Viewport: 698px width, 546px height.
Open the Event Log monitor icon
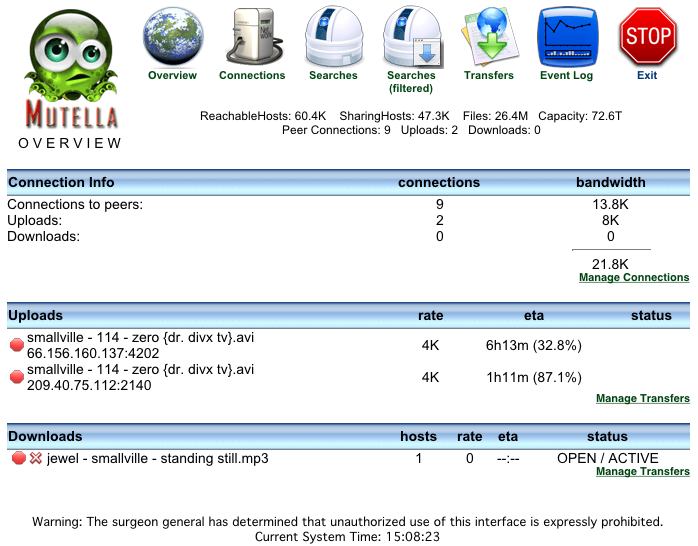pos(567,36)
